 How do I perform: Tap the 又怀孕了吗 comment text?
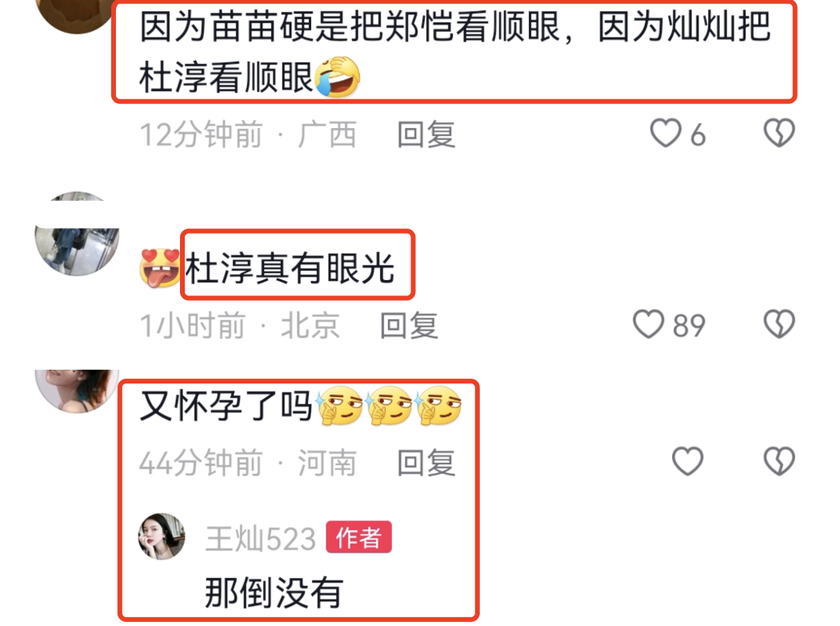(226, 406)
